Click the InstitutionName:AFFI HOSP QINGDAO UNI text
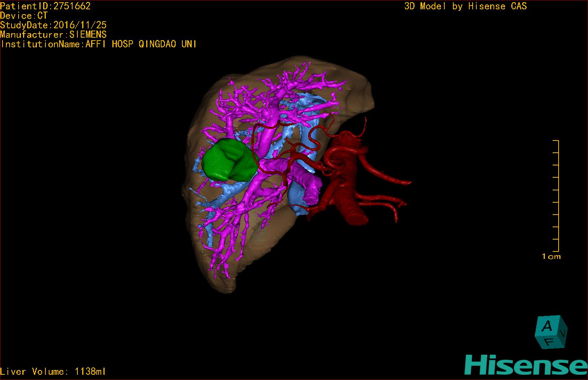Viewport: 588px width, 380px height. click(x=99, y=44)
